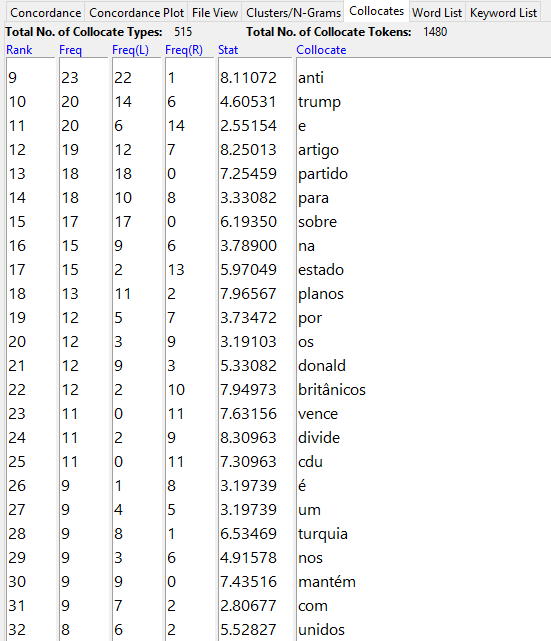Click the collocate 'unidos' entry
551x641 pixels.
coord(321,630)
